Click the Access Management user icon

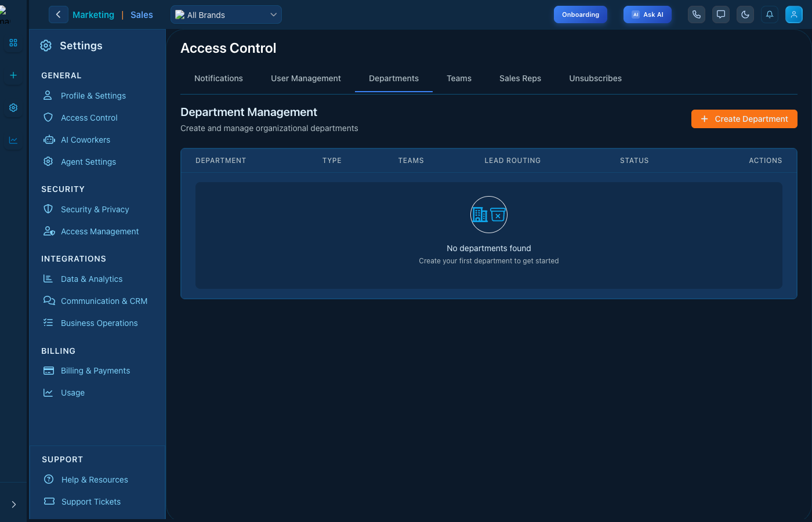[x=49, y=231]
